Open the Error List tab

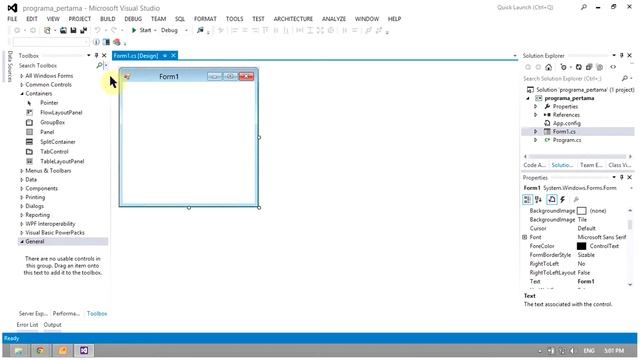[x=27, y=325]
